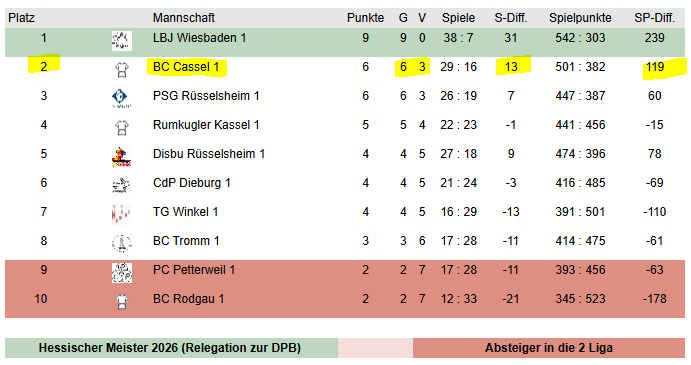Select the TG Winkel 1 team name
This screenshot has height=365, width=691.
pos(186,212)
